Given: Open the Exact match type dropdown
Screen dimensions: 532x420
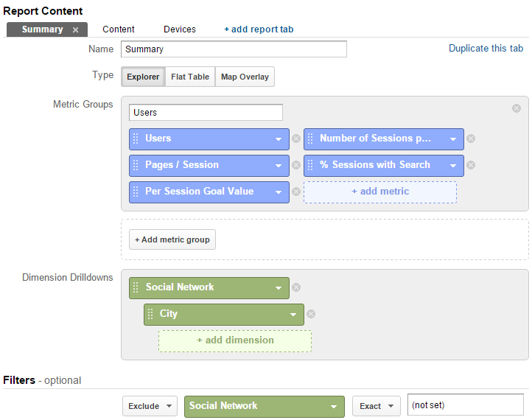Looking at the screenshot, I should [x=377, y=406].
